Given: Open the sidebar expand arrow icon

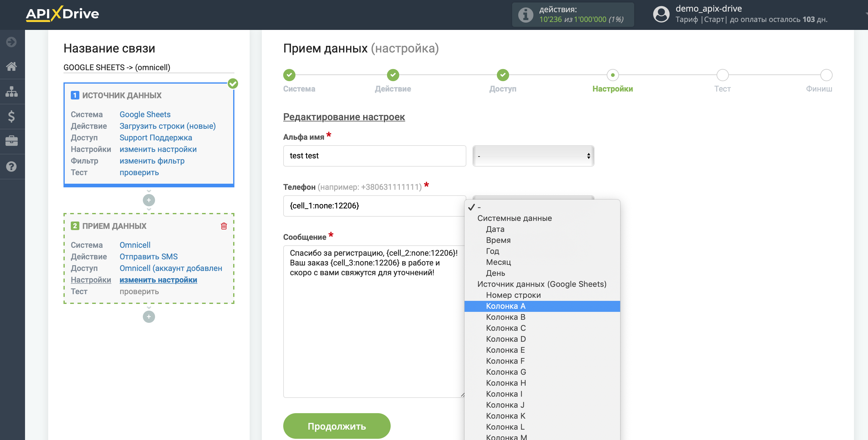Looking at the screenshot, I should (12, 42).
